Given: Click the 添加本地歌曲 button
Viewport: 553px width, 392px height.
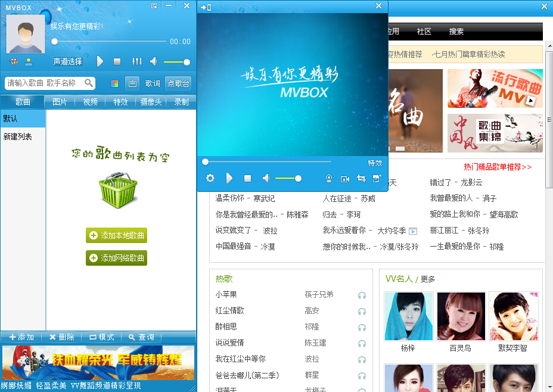Looking at the screenshot, I should [116, 235].
